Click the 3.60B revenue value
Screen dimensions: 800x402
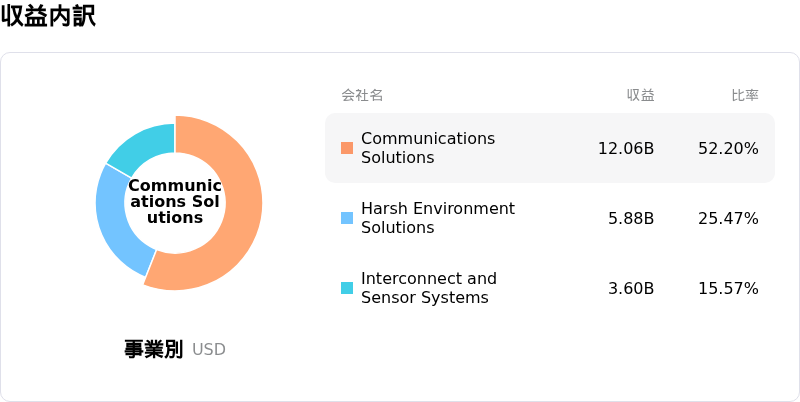pyautogui.click(x=631, y=288)
